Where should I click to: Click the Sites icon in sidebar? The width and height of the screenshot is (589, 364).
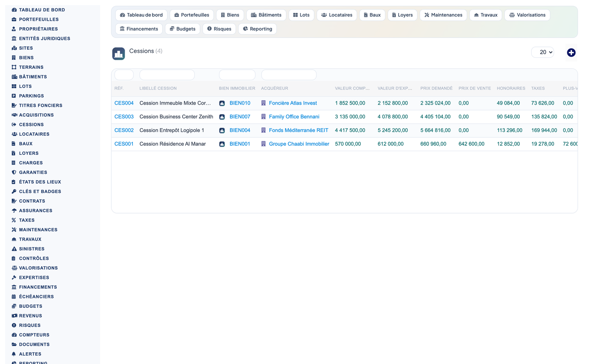pos(14,48)
